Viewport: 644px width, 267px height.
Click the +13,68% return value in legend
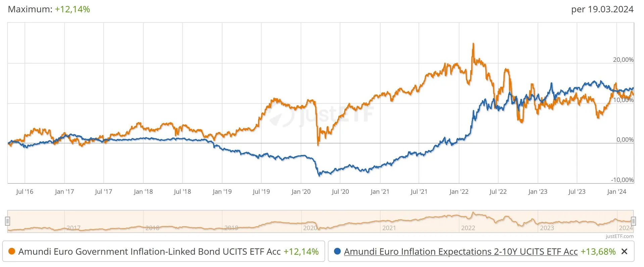[598, 252]
